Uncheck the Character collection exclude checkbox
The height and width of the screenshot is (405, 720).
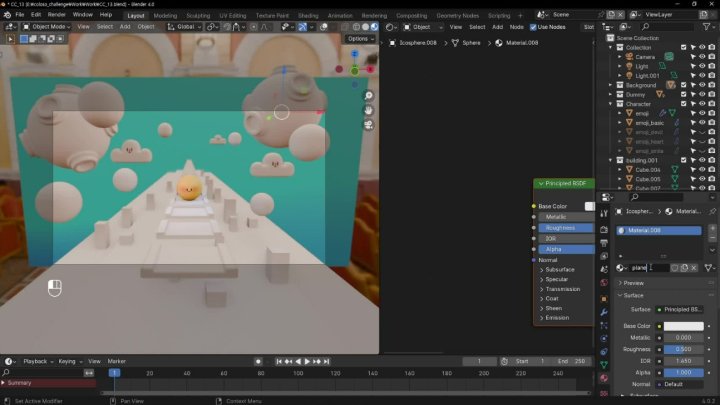pyautogui.click(x=684, y=104)
